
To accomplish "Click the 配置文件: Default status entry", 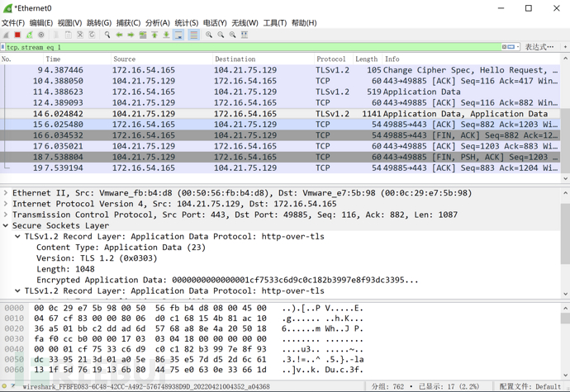I will coord(530,386).
